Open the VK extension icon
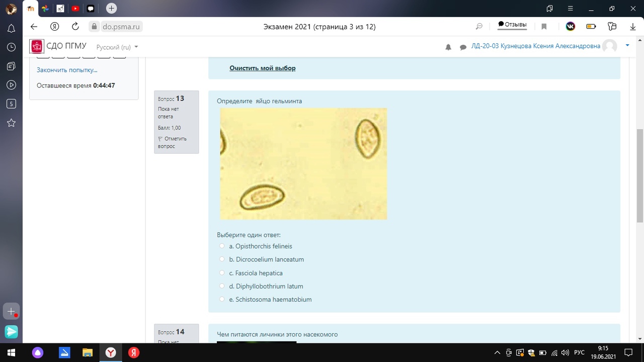This screenshot has width=644, height=362. click(x=570, y=27)
